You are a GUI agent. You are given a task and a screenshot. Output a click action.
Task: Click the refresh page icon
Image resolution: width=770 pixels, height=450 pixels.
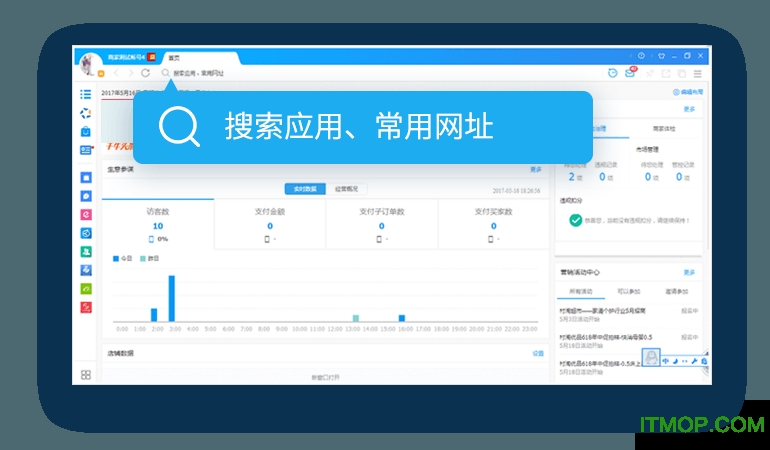(x=146, y=73)
